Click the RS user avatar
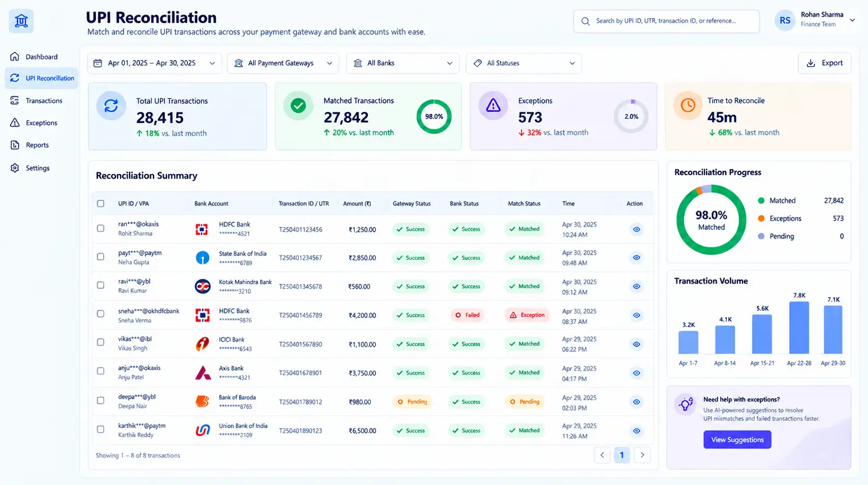This screenshot has height=485, width=868. (x=785, y=20)
